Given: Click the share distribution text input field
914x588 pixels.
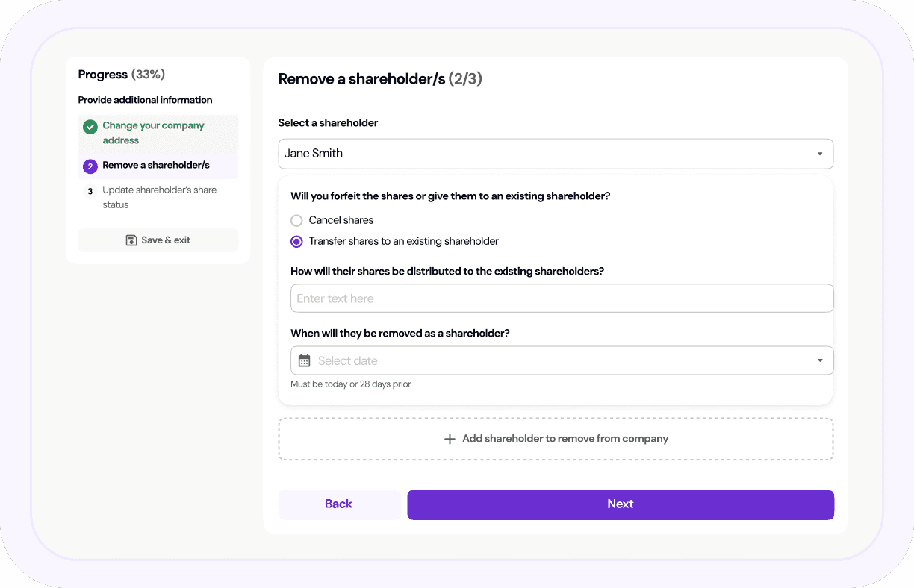Looking at the screenshot, I should [x=562, y=298].
